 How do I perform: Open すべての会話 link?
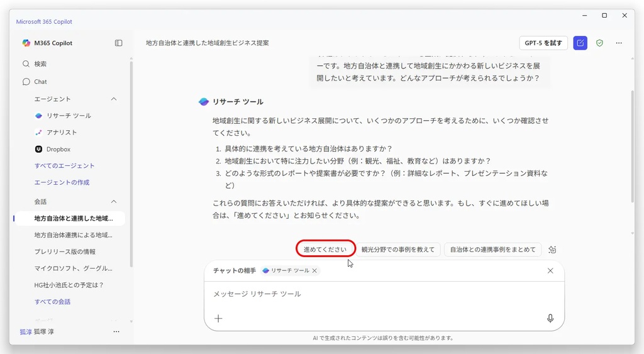pos(52,302)
